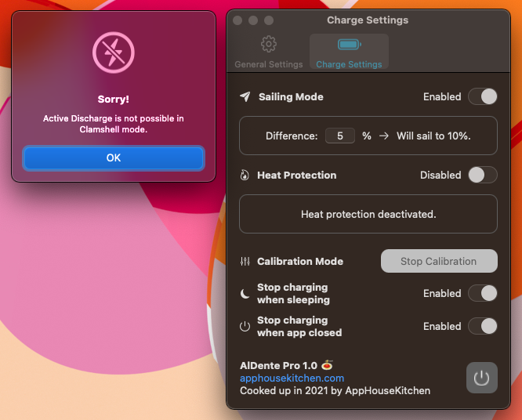
Task: Click the Calibration Mode sliders icon
Action: point(245,261)
